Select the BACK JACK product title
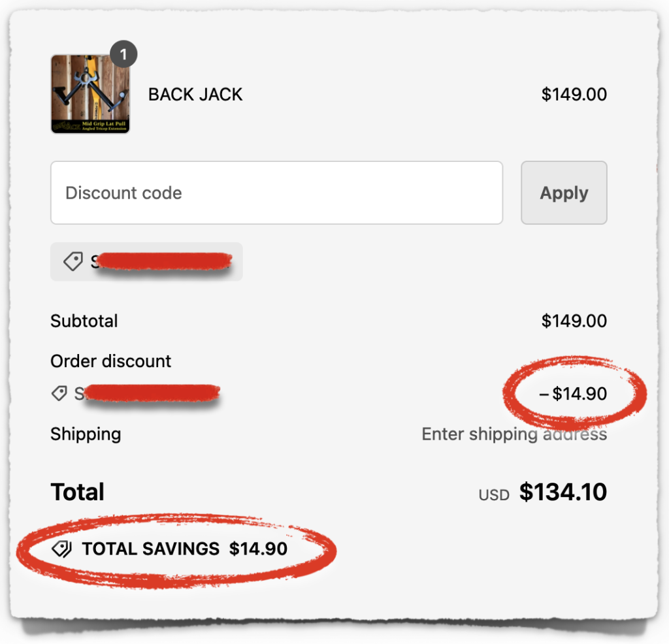 [195, 94]
